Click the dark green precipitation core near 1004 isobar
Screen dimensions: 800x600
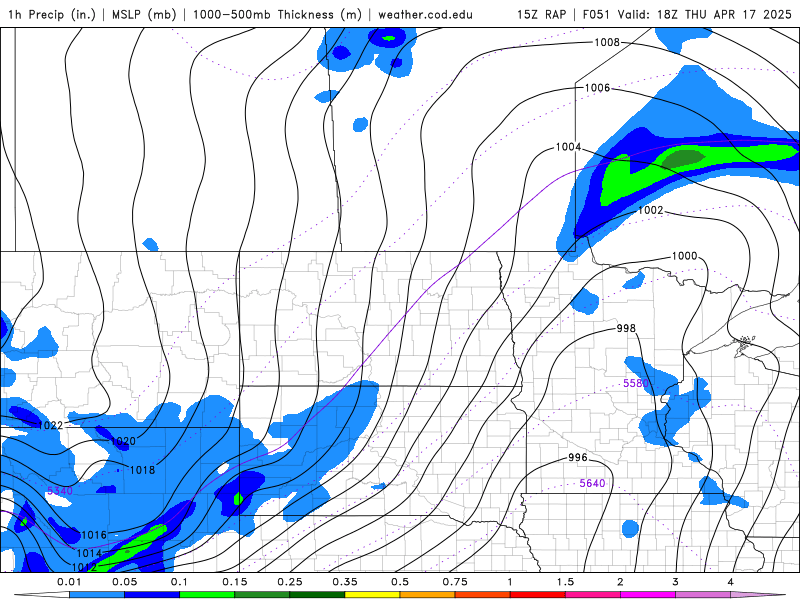(684, 158)
